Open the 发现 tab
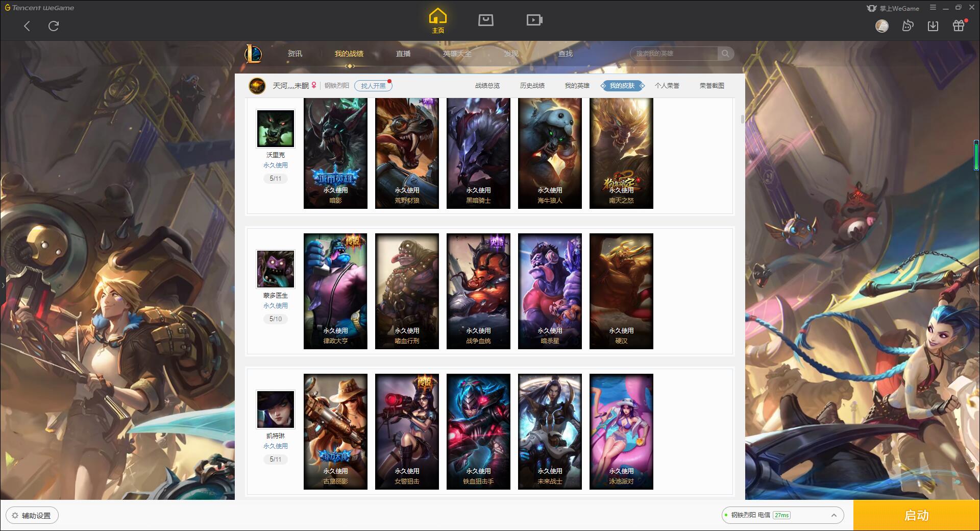980x531 pixels. [511, 54]
